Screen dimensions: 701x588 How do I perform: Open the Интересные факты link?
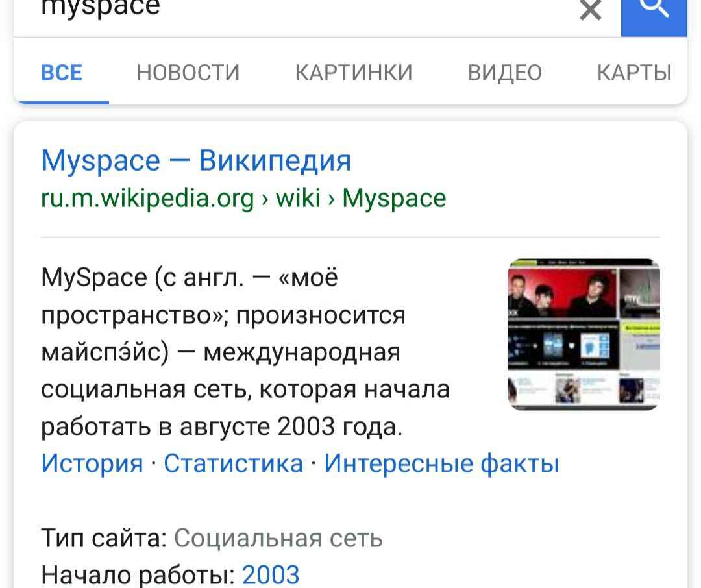click(x=441, y=463)
